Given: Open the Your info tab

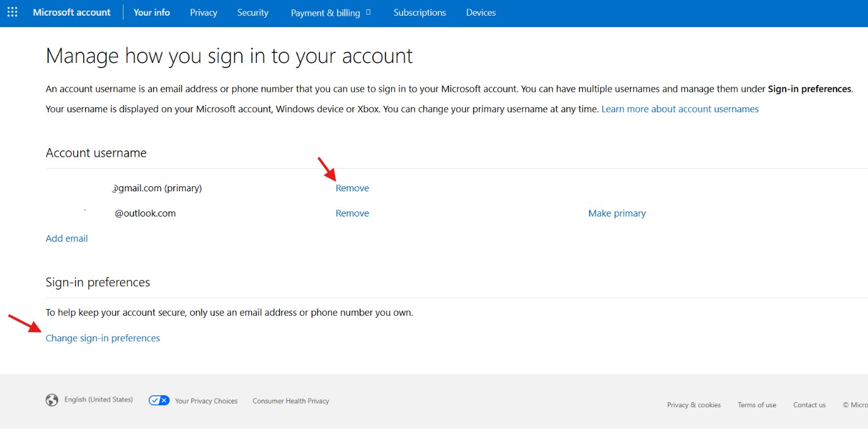Looking at the screenshot, I should point(152,13).
